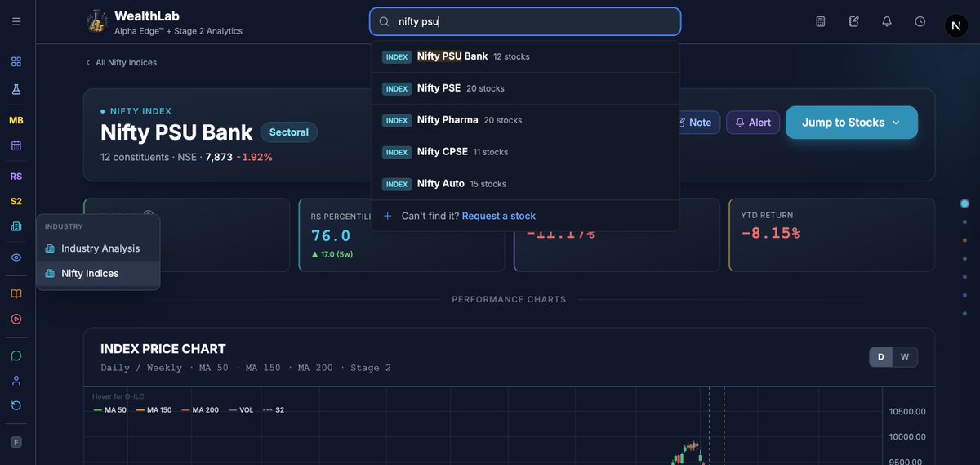
Task: Open the user profile icon in sidebar
Action: tap(16, 381)
